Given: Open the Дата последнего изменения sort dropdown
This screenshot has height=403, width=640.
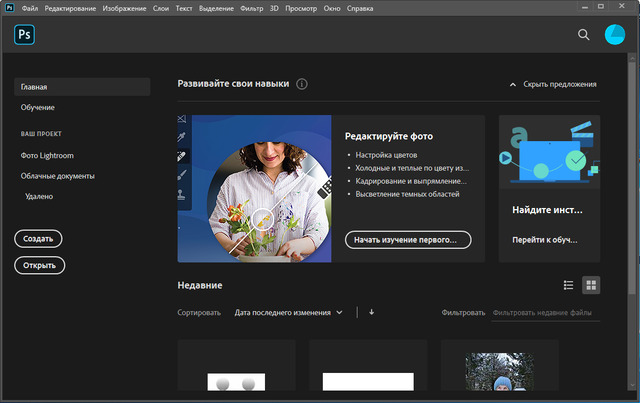Looking at the screenshot, I should tap(288, 312).
